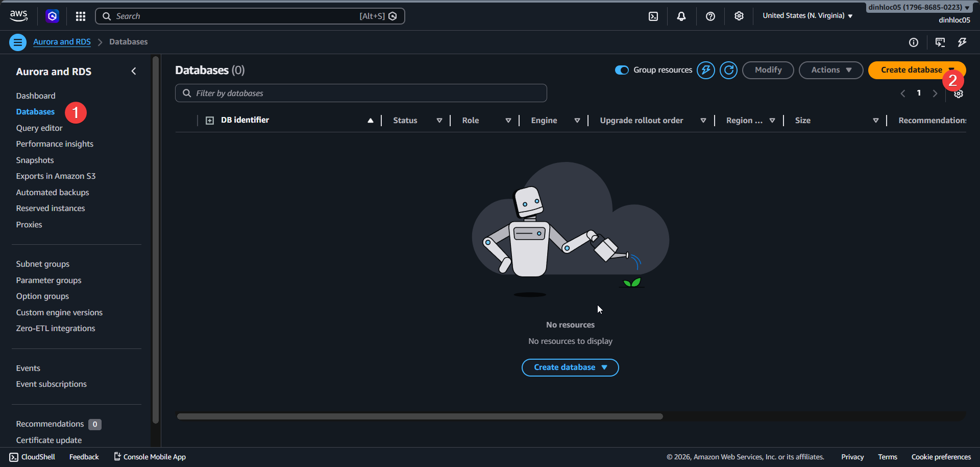The image size is (980, 467).
Task: Click the Create database button
Action: (913, 69)
